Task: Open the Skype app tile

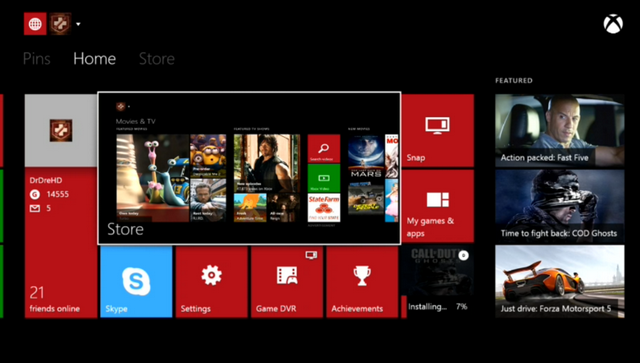Action: click(136, 282)
